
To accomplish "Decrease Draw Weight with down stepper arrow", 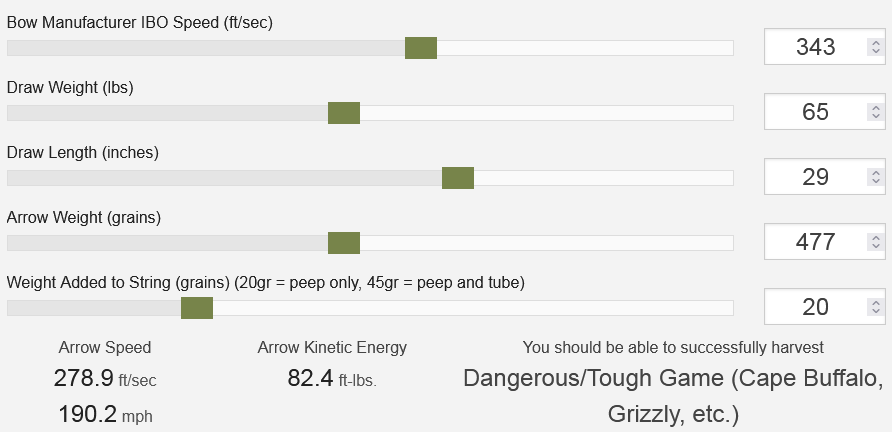I will click(x=876, y=116).
